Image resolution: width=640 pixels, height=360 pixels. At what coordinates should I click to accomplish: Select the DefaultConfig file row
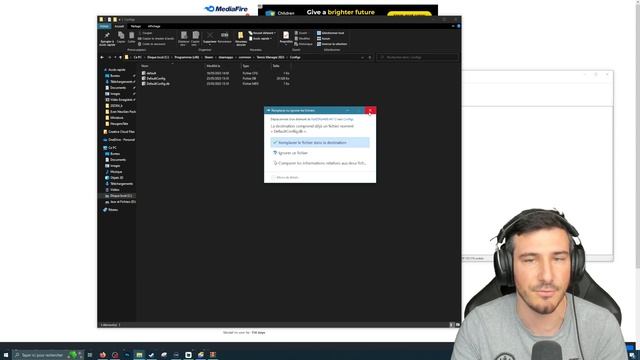(216, 78)
